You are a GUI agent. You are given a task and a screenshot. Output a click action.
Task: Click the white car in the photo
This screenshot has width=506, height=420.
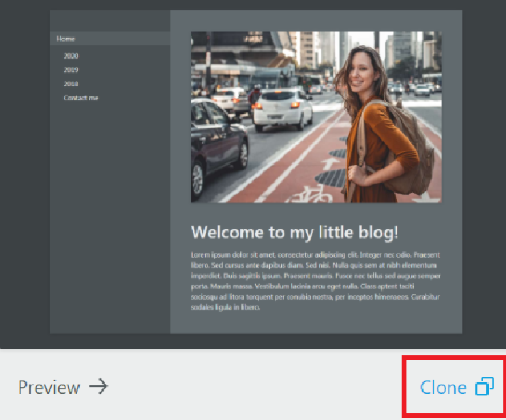[283, 110]
